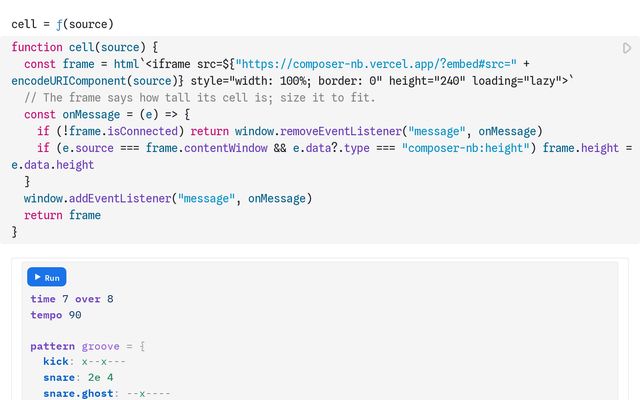Screen dimensions: 640x400
Task: Click the 'tempo 90' line
Action: [56, 315]
